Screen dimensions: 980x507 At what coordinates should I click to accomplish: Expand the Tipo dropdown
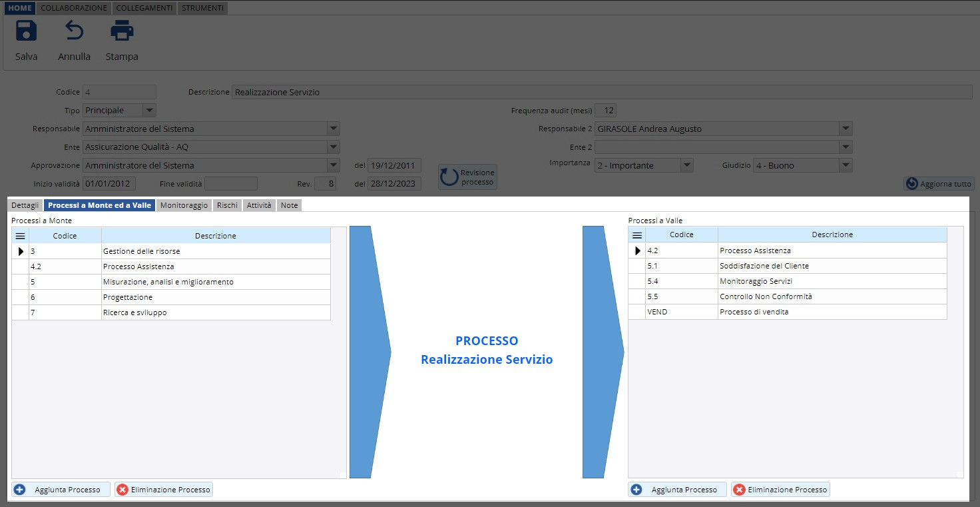point(149,111)
